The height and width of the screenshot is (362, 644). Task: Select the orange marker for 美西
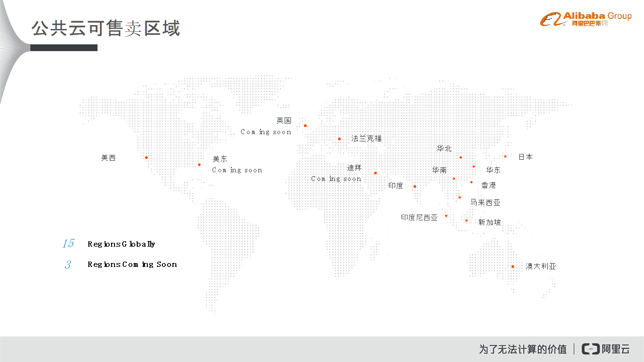pos(146,157)
